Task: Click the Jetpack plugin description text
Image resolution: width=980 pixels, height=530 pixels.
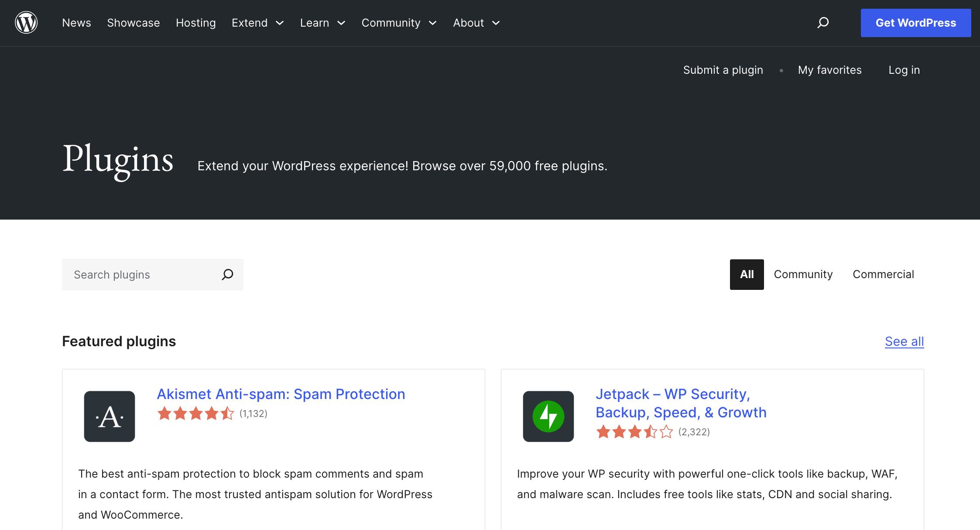Action: (707, 484)
